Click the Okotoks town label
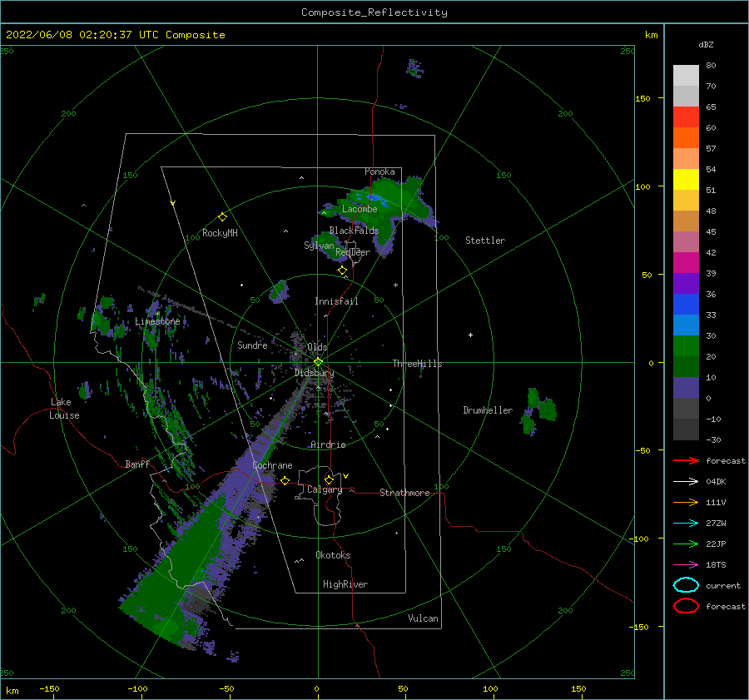 333,555
